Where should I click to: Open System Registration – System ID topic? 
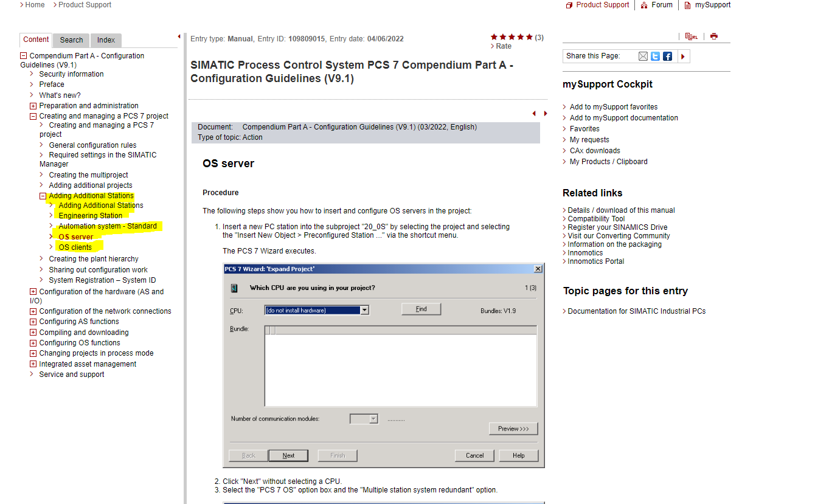[x=102, y=280]
